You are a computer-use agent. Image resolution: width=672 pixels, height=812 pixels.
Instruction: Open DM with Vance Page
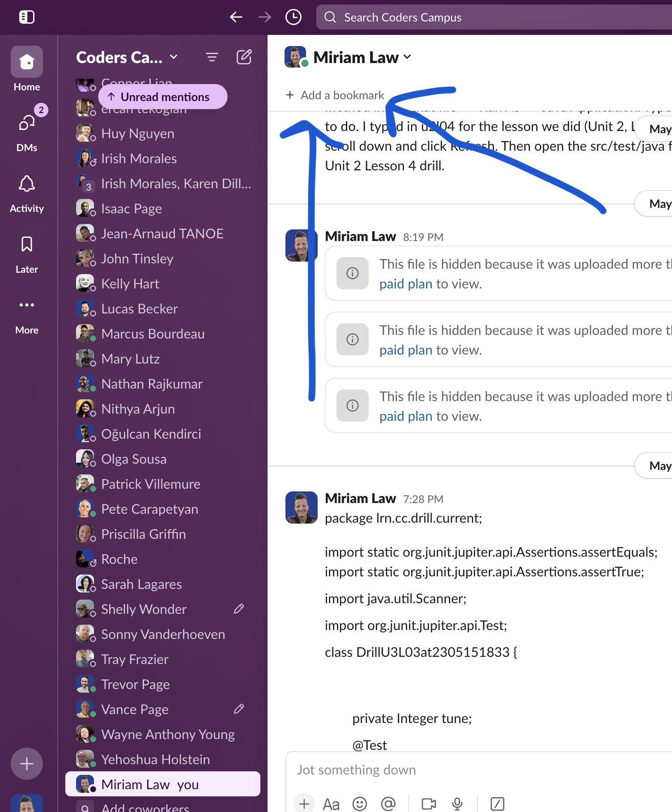point(163,709)
